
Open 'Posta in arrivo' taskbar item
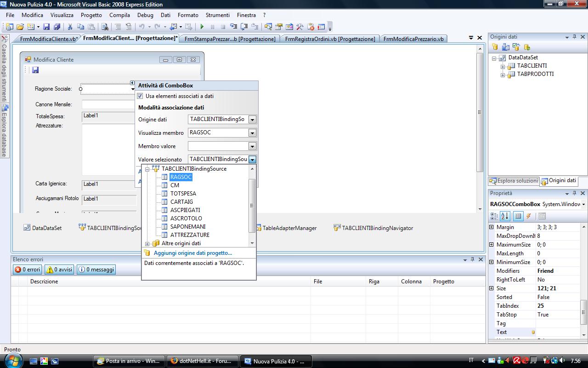coord(129,361)
